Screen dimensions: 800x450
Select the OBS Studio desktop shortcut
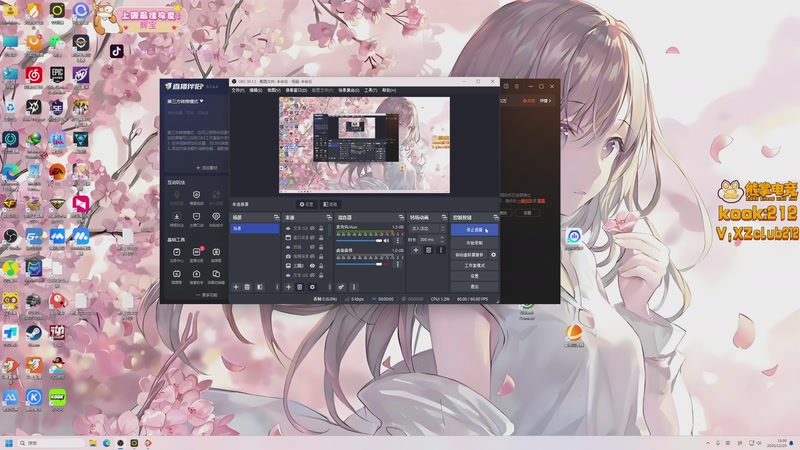[x=10, y=237]
